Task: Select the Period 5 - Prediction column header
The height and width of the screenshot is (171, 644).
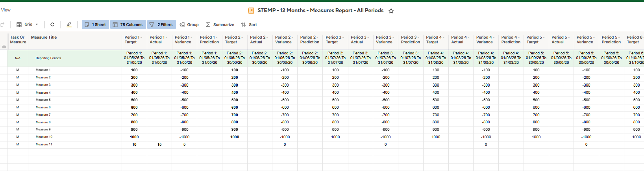Action: (x=612, y=40)
